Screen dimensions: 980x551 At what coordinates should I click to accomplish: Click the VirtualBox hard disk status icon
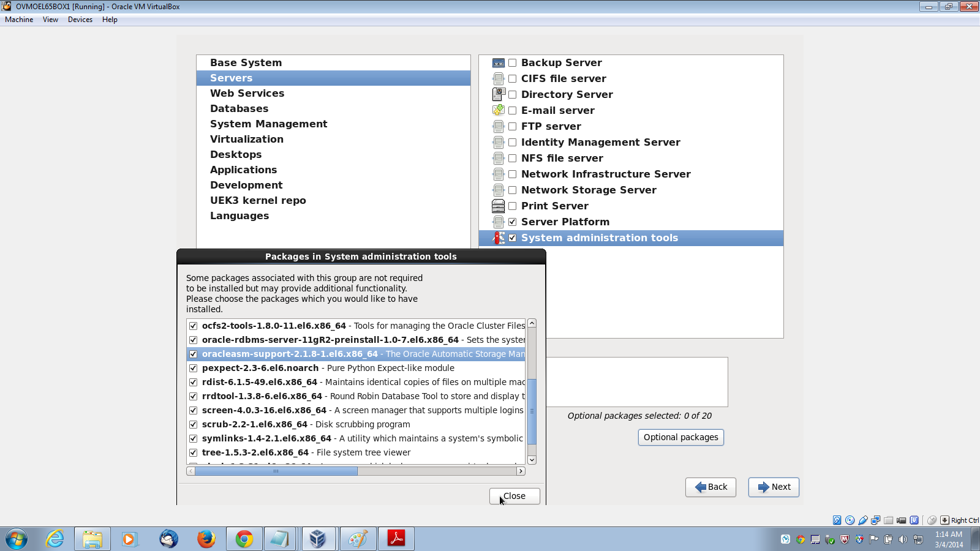(x=837, y=520)
